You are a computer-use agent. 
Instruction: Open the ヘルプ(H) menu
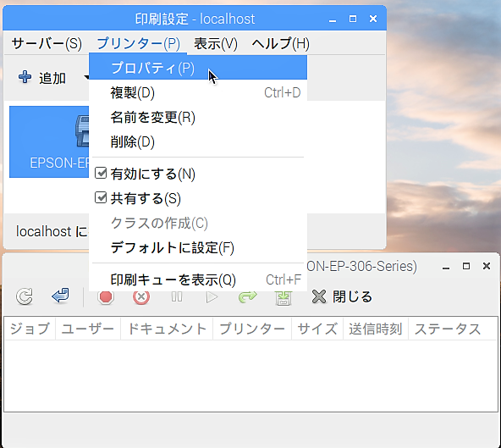pos(280,43)
